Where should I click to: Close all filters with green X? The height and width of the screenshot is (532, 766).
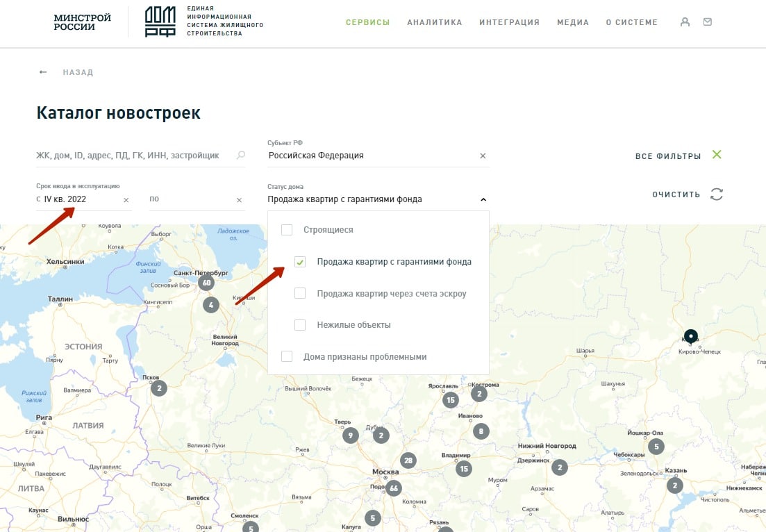(717, 155)
